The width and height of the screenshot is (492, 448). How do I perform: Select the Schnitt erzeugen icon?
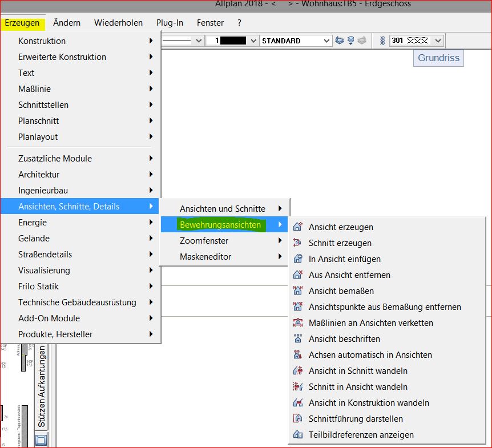pyautogui.click(x=297, y=243)
